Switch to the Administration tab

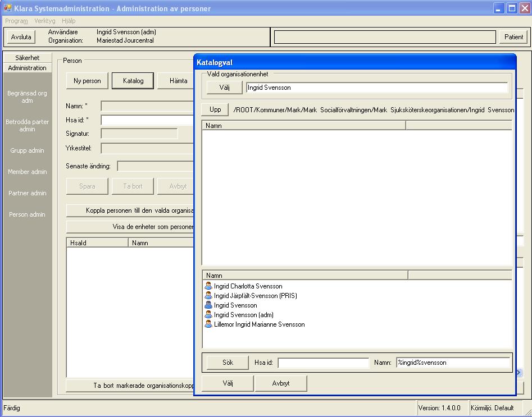27,68
